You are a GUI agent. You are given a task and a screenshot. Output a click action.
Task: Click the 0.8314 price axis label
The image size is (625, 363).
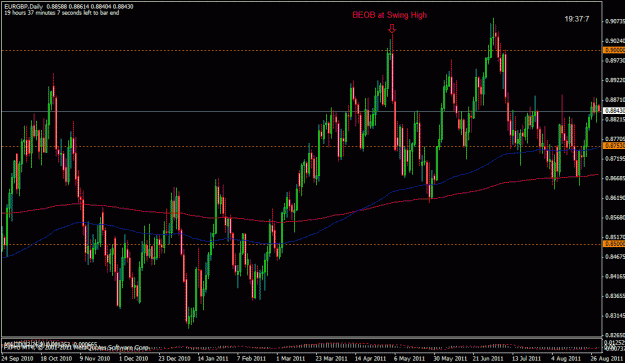(614, 315)
